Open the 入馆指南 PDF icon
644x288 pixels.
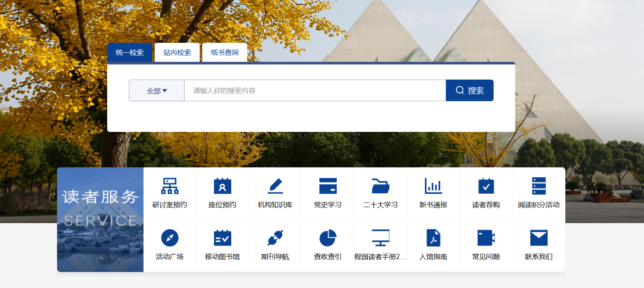coord(434,238)
